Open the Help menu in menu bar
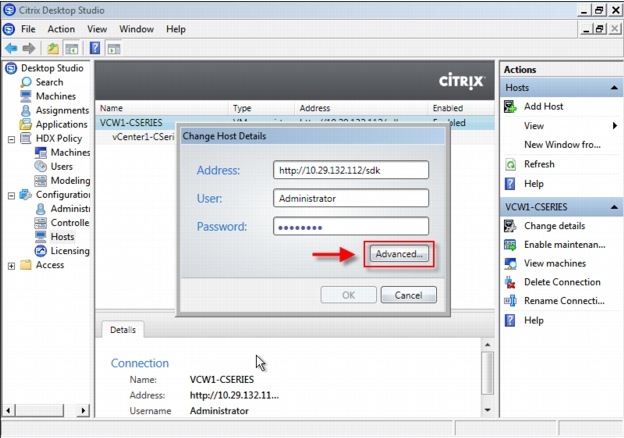The height and width of the screenshot is (438, 624). 176,29
